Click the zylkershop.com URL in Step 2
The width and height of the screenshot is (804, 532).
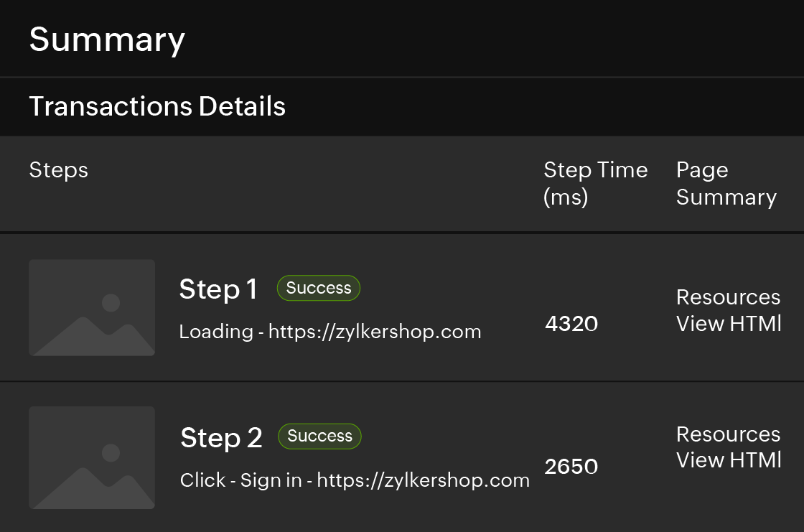[423, 480]
